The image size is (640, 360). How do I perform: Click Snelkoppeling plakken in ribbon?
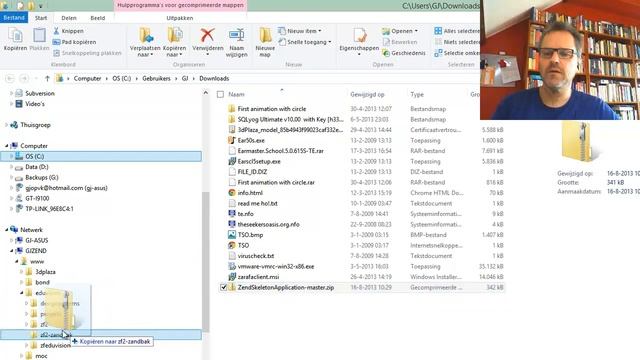click(87, 53)
